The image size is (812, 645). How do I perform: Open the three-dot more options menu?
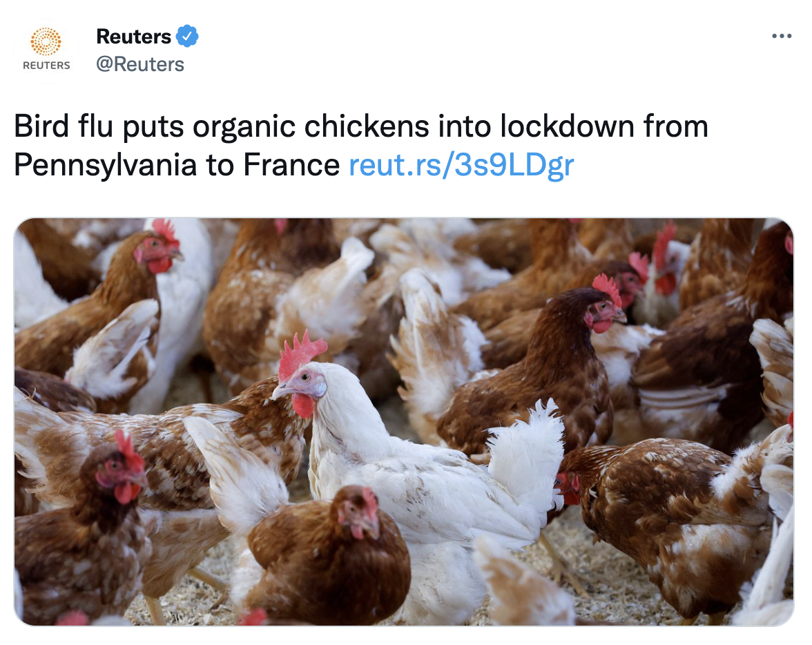[782, 36]
